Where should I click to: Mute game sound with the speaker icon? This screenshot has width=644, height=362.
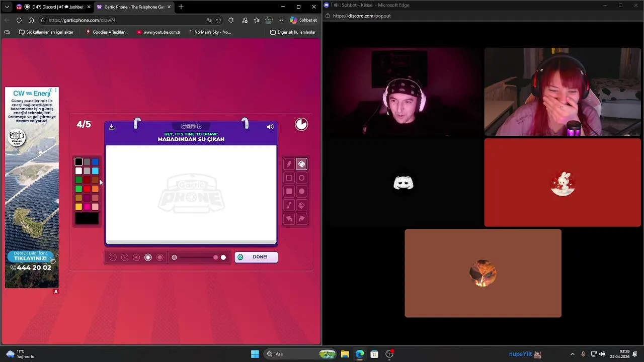[x=270, y=127]
